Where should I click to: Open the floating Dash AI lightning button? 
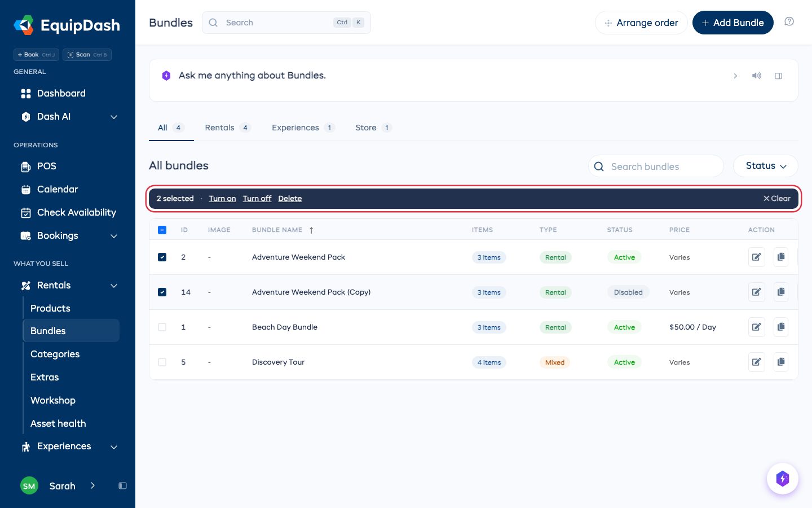(x=783, y=479)
